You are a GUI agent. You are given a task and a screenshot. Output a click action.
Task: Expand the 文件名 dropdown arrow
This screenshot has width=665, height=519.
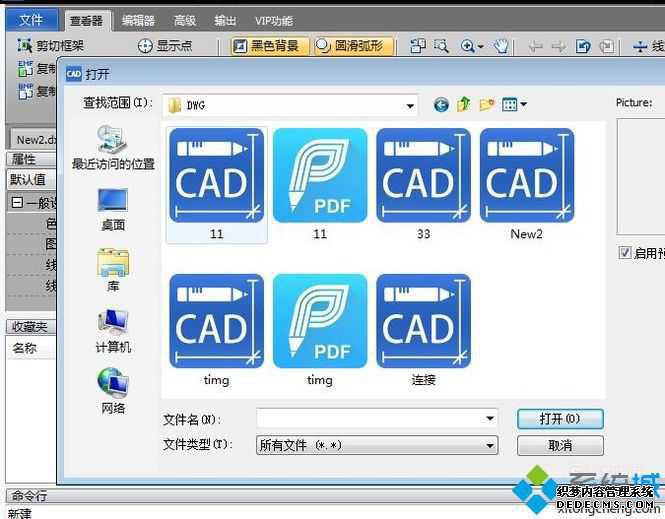point(490,419)
